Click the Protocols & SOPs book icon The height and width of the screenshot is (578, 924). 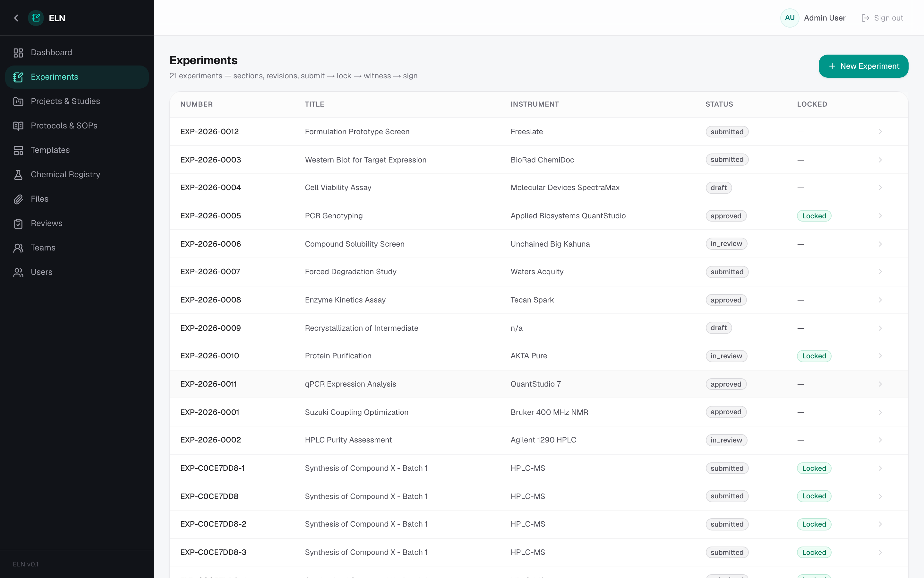click(18, 126)
